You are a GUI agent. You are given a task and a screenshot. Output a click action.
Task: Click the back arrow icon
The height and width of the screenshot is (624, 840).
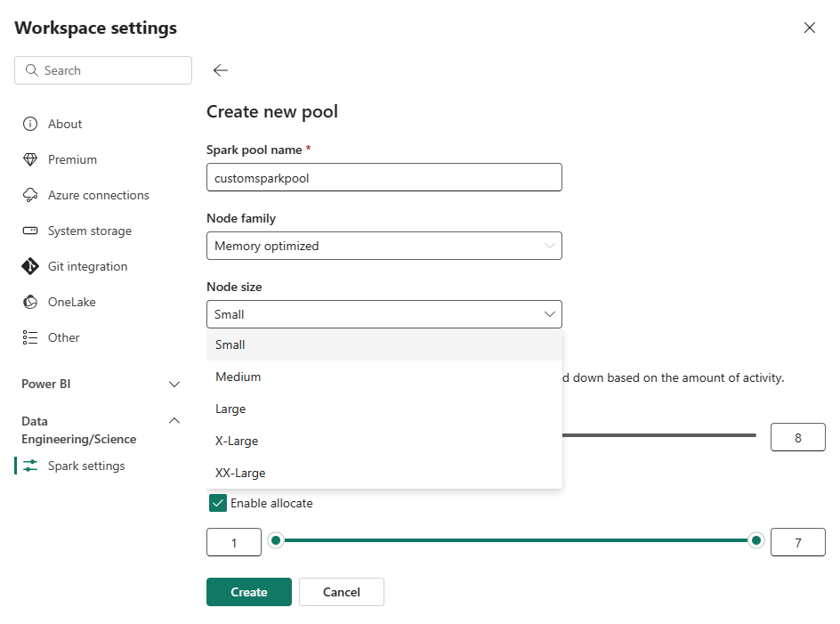point(221,70)
